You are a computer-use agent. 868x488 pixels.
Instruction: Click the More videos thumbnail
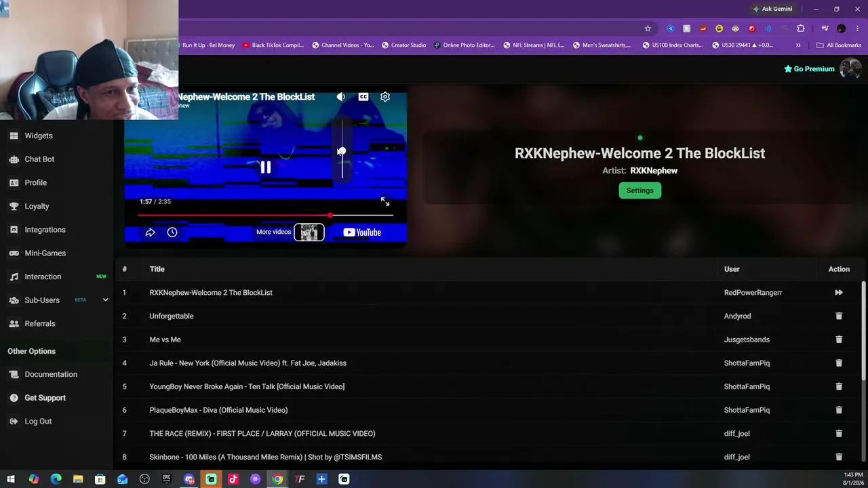click(309, 232)
